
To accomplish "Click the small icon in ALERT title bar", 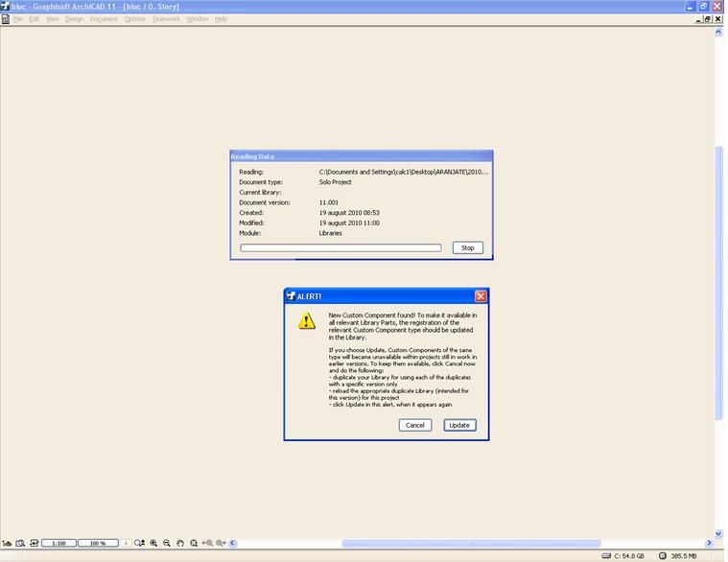I will 291,296.
